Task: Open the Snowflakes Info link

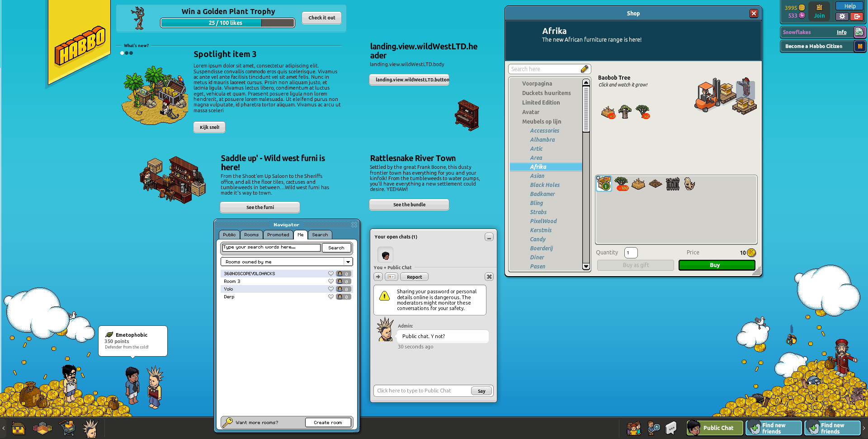Action: click(841, 32)
